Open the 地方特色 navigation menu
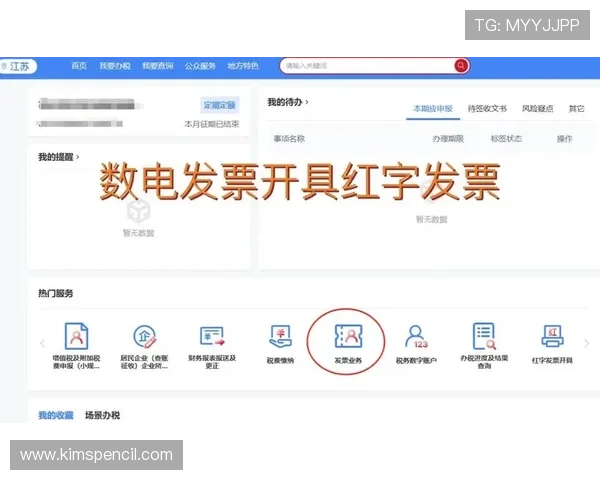Viewport: 600px width, 480px height. (x=243, y=66)
